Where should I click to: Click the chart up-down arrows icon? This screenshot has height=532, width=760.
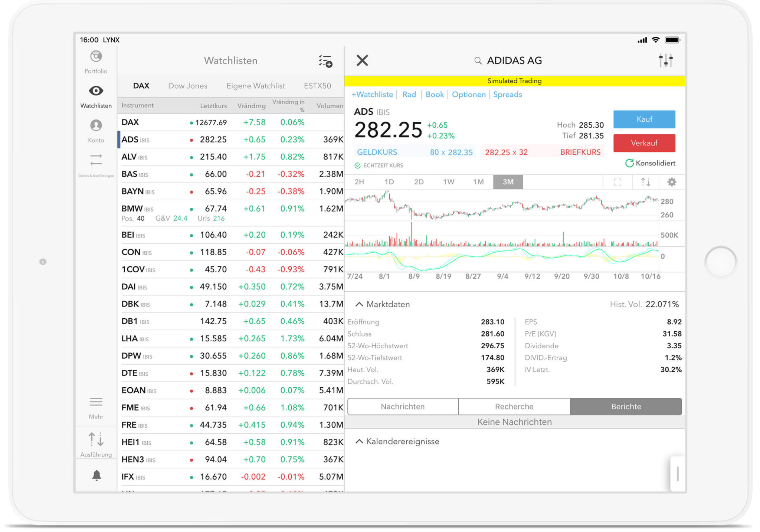click(645, 182)
